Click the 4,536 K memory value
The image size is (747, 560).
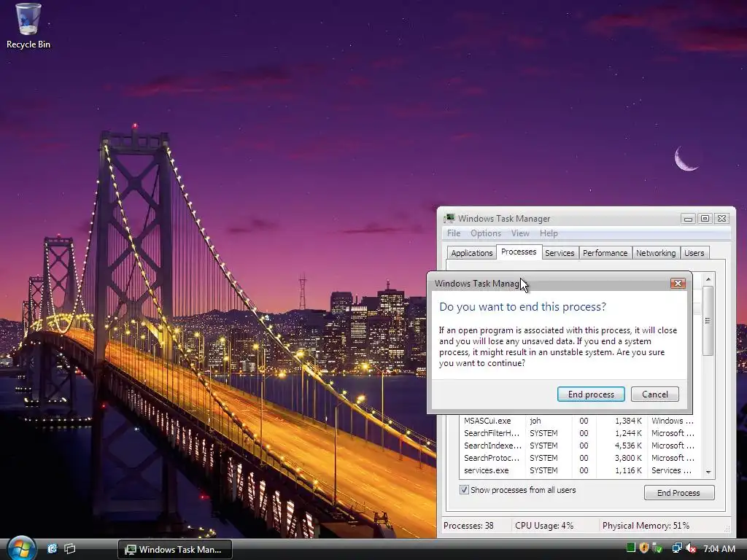coord(628,446)
